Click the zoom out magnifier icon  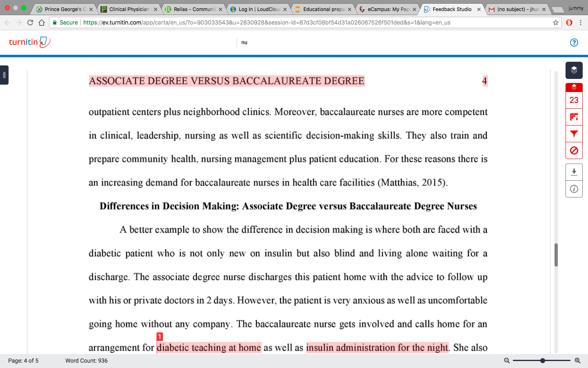[x=507, y=361]
